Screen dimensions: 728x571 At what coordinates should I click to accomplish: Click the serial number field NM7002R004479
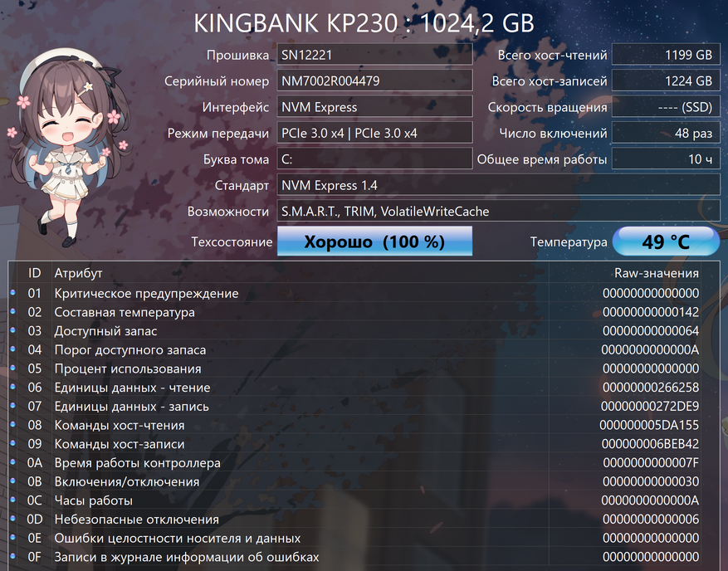tap(374, 81)
